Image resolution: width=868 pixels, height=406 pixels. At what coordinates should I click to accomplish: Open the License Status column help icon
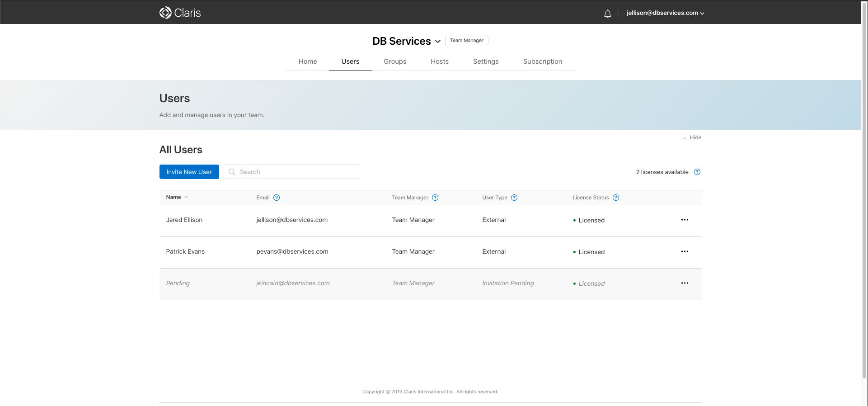click(616, 198)
